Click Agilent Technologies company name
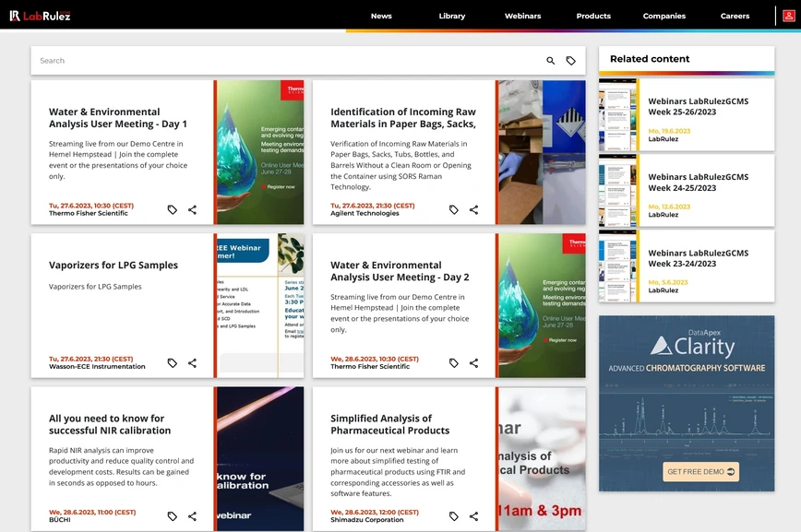This screenshot has width=801, height=532. 365,213
